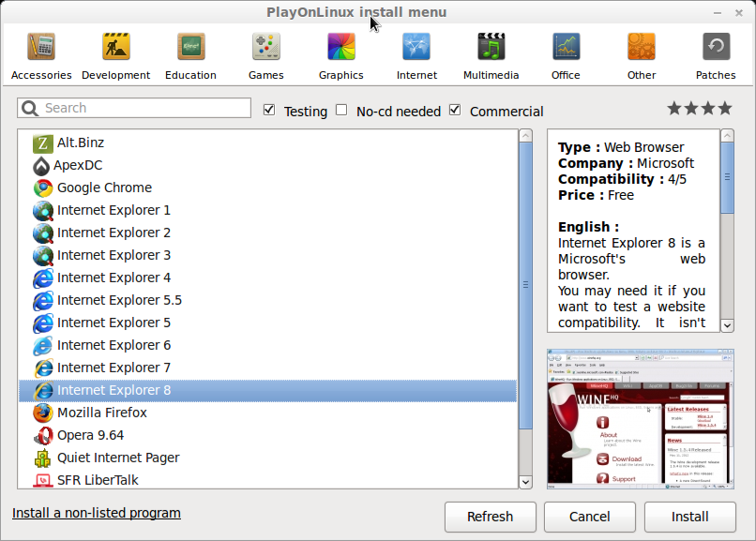Click into the Search field
The width and height of the screenshot is (756, 541).
134,108
